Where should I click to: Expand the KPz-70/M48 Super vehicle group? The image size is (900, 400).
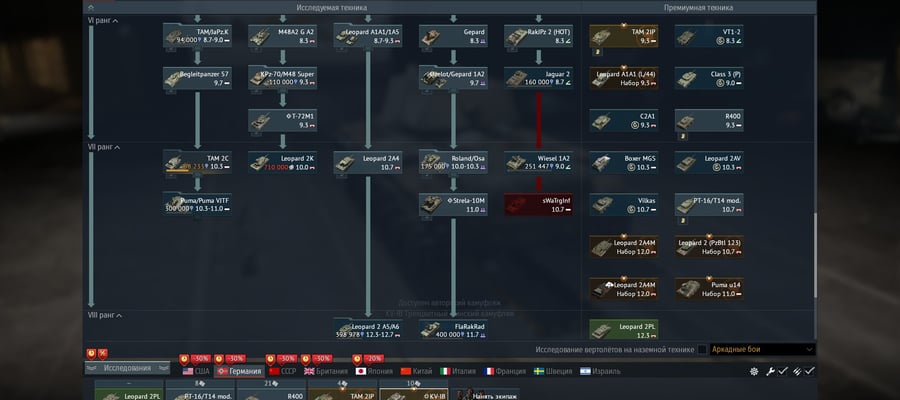tap(282, 78)
